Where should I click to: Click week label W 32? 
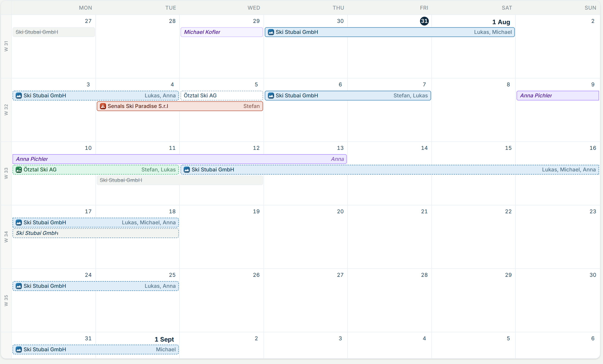[6, 110]
